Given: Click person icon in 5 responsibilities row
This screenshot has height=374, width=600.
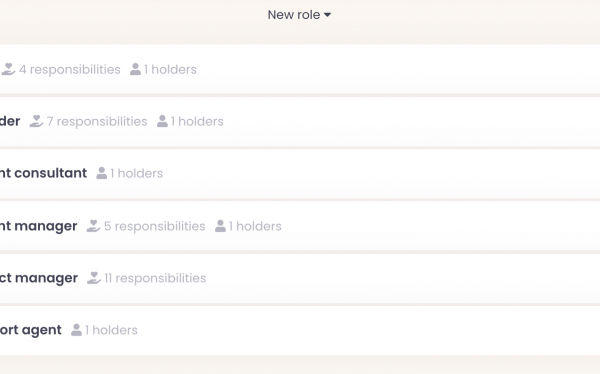Looking at the screenshot, I should [220, 226].
